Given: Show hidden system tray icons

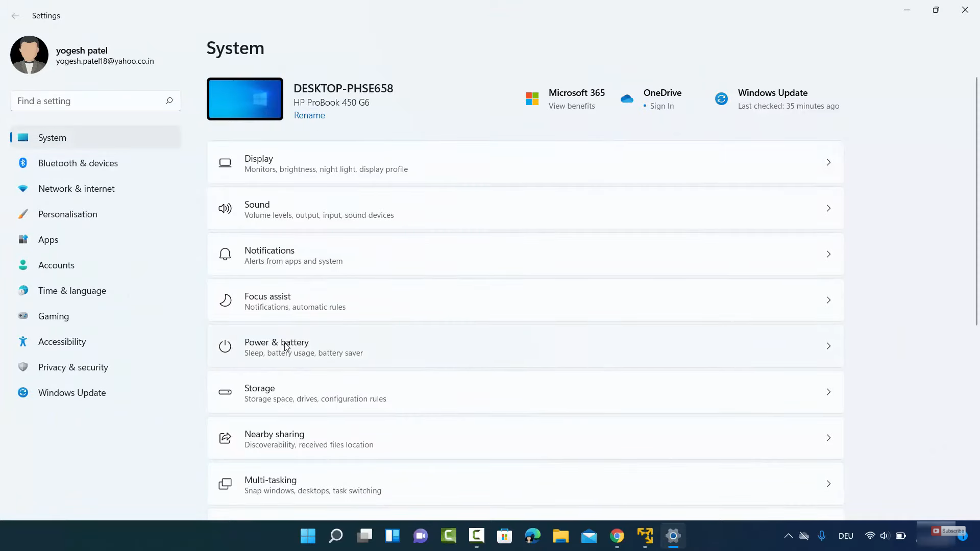Looking at the screenshot, I should pos(788,536).
